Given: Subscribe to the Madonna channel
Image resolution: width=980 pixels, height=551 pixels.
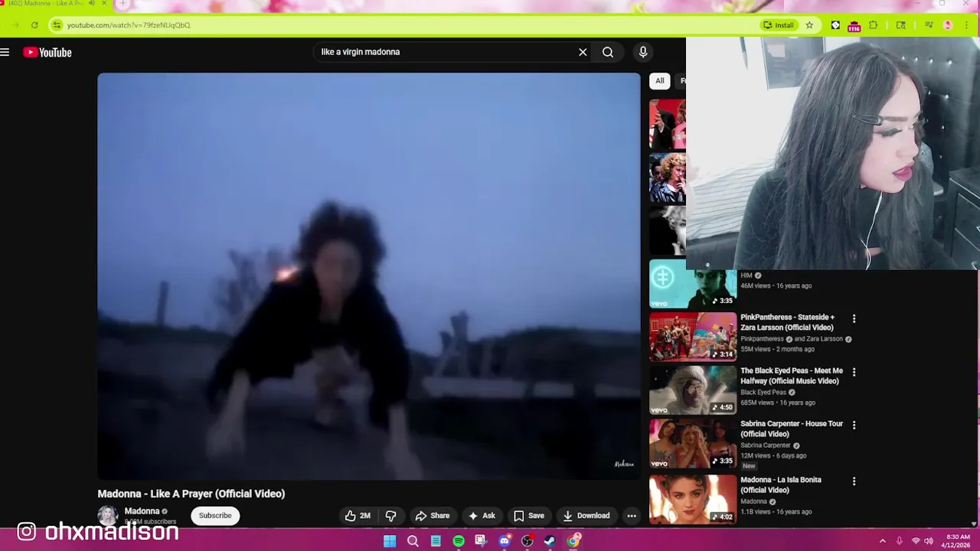Looking at the screenshot, I should [x=215, y=516].
